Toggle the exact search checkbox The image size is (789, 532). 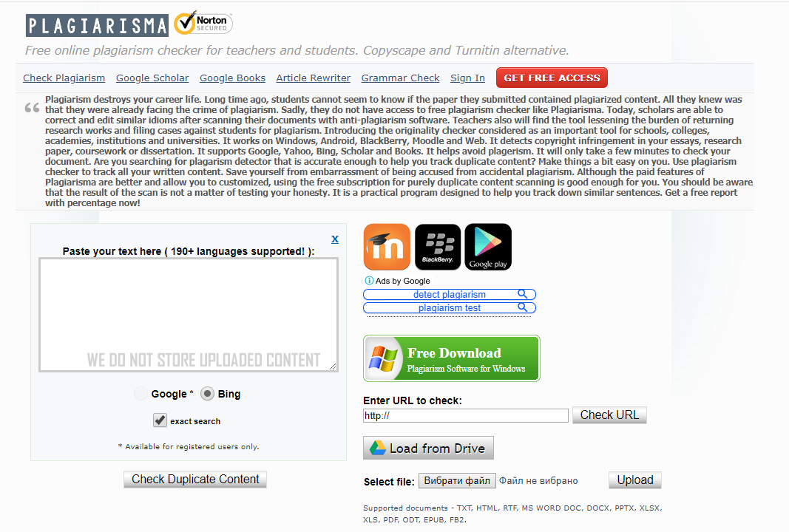pyautogui.click(x=160, y=420)
